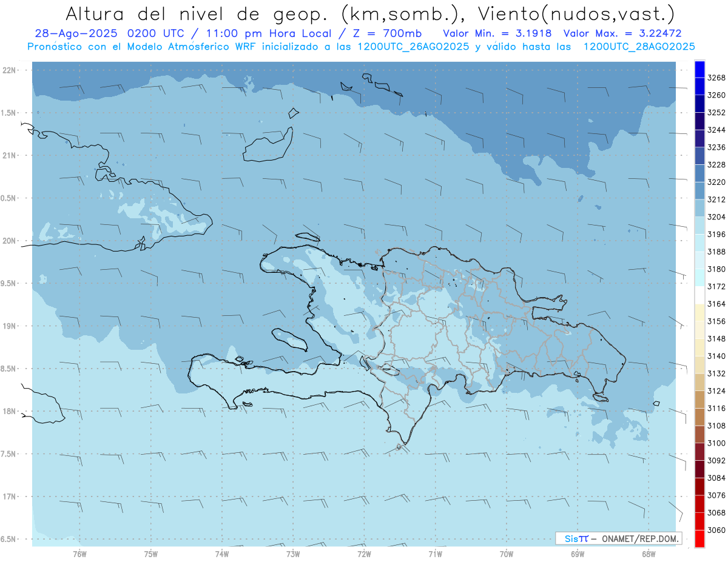This screenshot has height=562, width=728.
Task: Click the '3268' color bar value
Action: click(716, 78)
